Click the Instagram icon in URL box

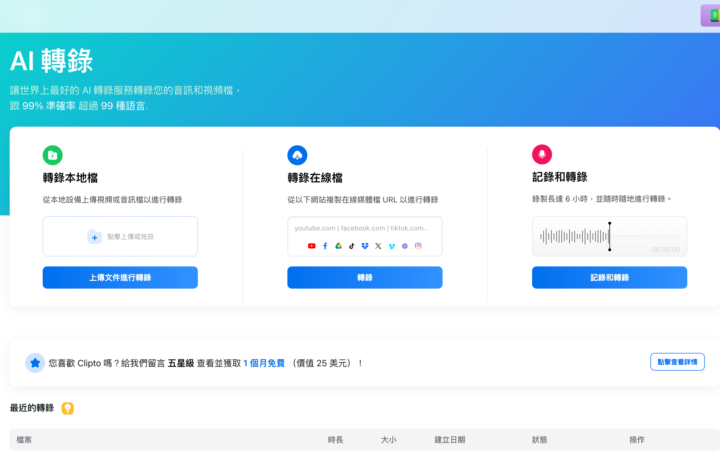tap(418, 246)
